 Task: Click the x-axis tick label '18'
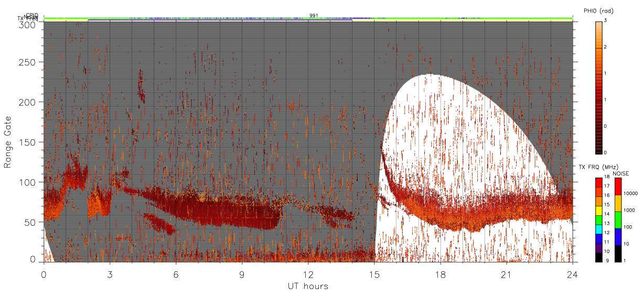(x=441, y=274)
